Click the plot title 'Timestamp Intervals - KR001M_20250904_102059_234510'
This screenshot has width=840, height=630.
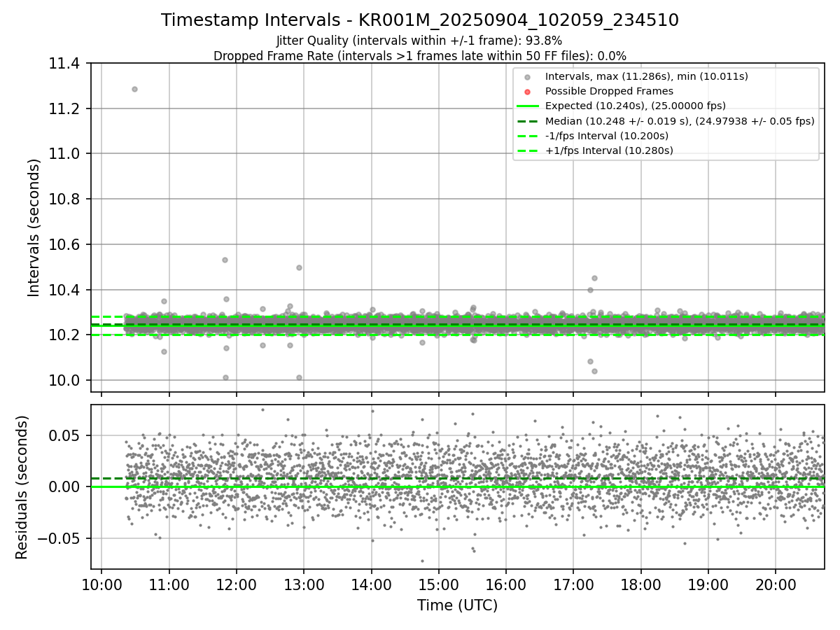420,20
